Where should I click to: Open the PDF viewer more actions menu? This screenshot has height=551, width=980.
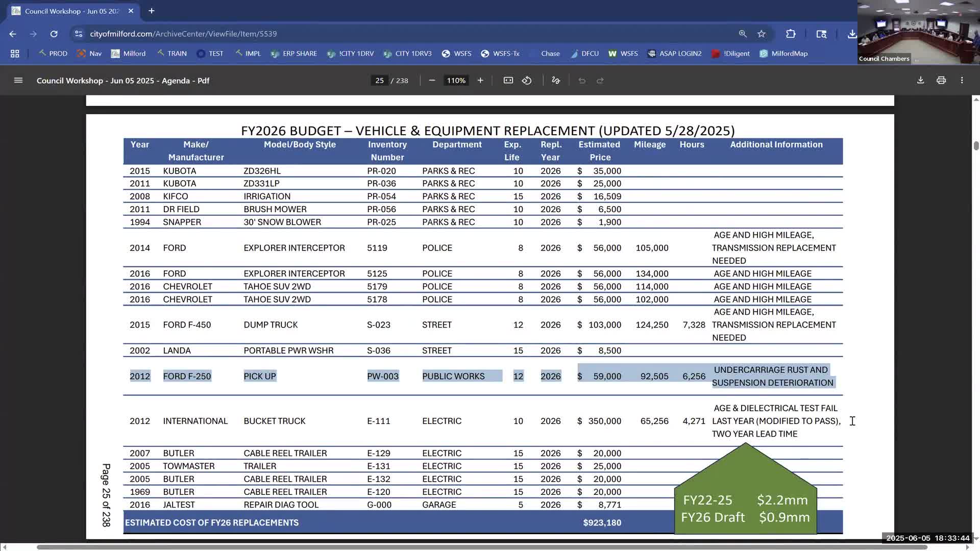pos(962,81)
